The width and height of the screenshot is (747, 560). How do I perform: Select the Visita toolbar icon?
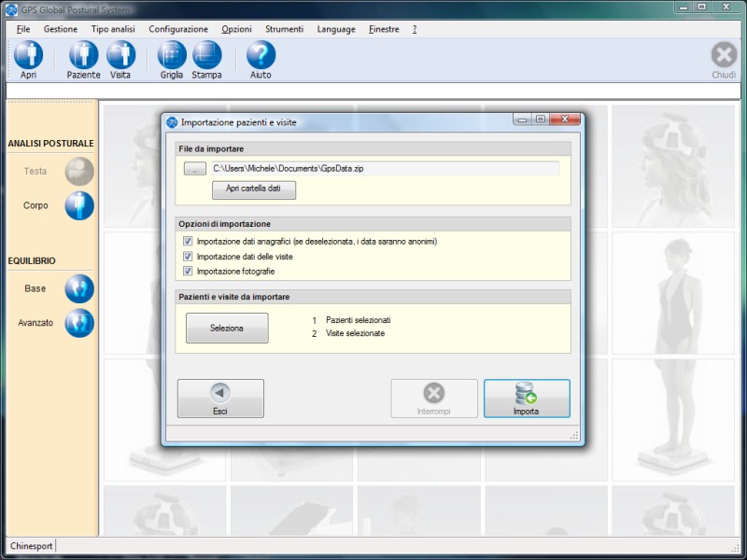point(120,56)
